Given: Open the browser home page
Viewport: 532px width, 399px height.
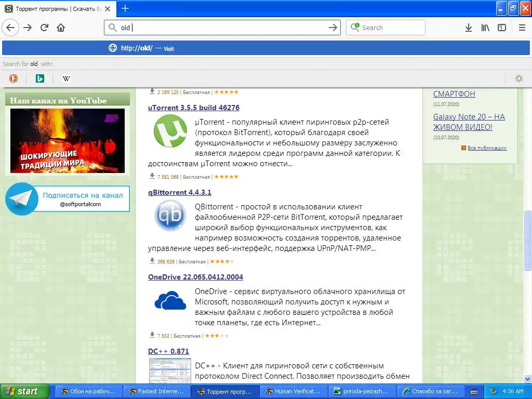Looking at the screenshot, I should click(61, 28).
